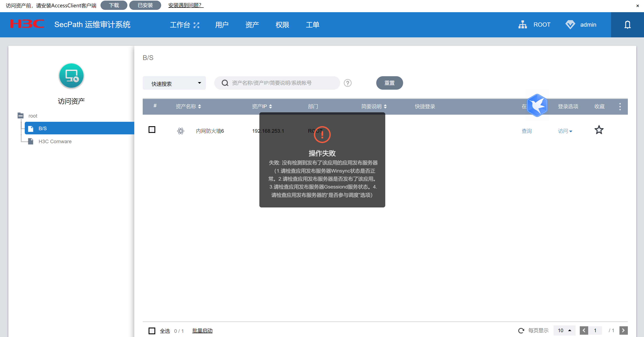Viewport: 644px width, 337px height.
Task: Collapse the root tree node
Action: coord(21,115)
